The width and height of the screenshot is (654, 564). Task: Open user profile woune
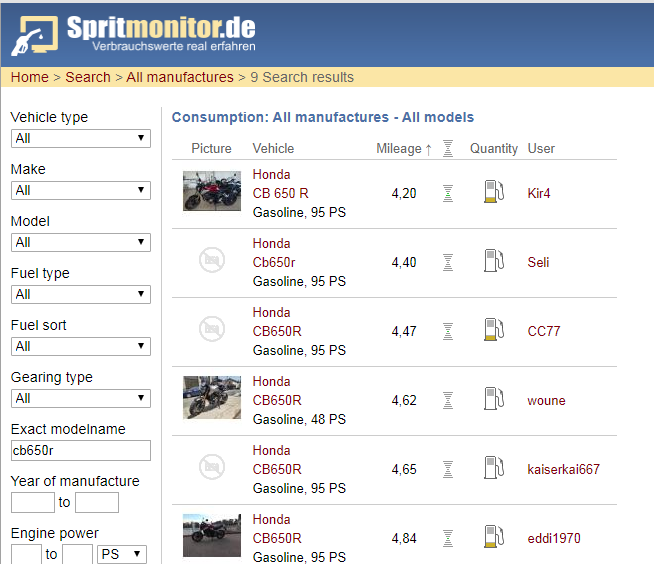point(546,400)
